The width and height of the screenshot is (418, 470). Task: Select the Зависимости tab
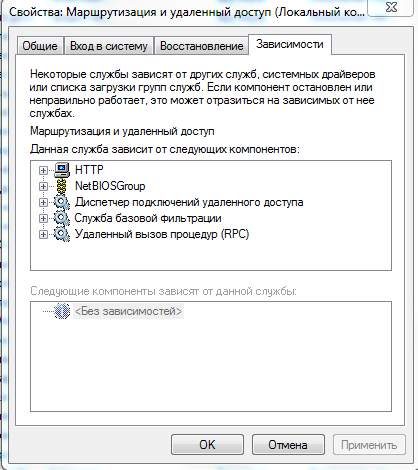pos(290,44)
